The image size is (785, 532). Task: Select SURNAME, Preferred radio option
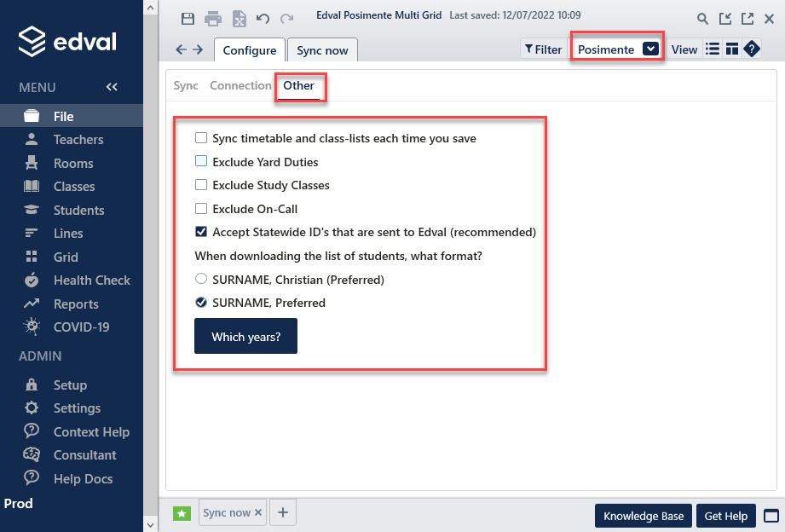(201, 302)
